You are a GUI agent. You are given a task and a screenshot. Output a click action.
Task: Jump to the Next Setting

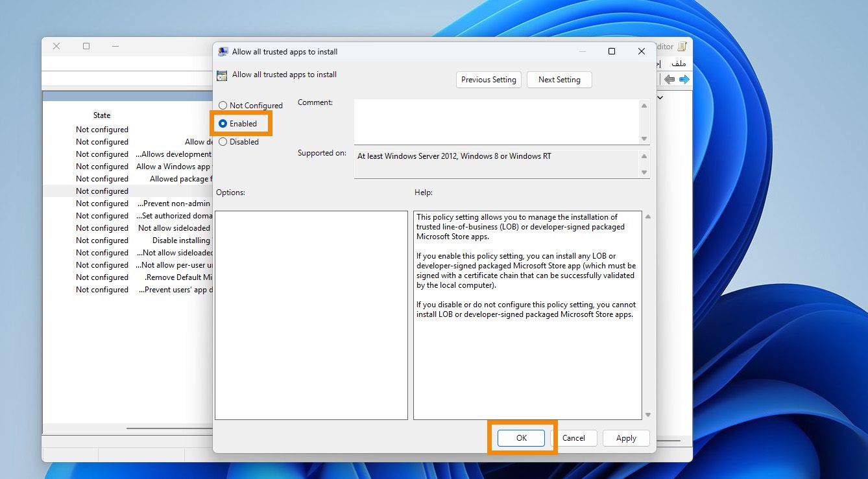pyautogui.click(x=559, y=80)
